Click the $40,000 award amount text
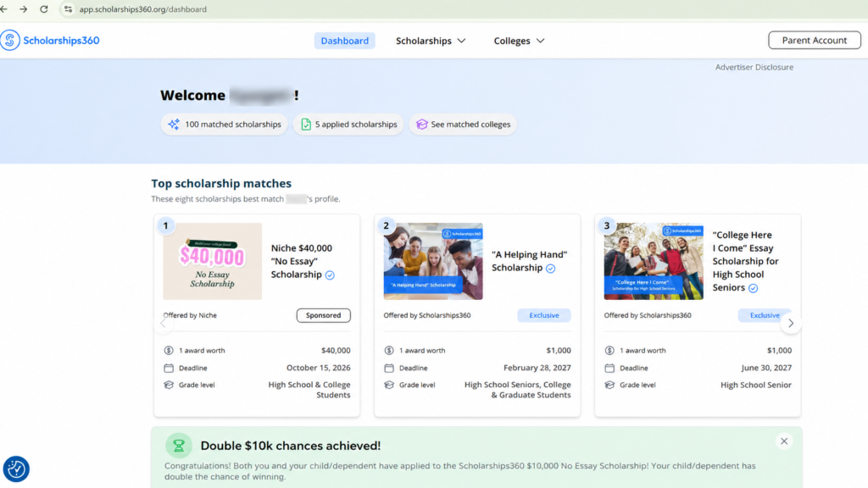Viewport: 868px width, 488px height. point(336,350)
